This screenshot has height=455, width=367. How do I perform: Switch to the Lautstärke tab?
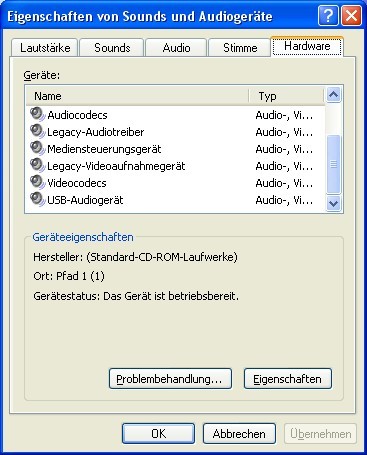(x=45, y=48)
